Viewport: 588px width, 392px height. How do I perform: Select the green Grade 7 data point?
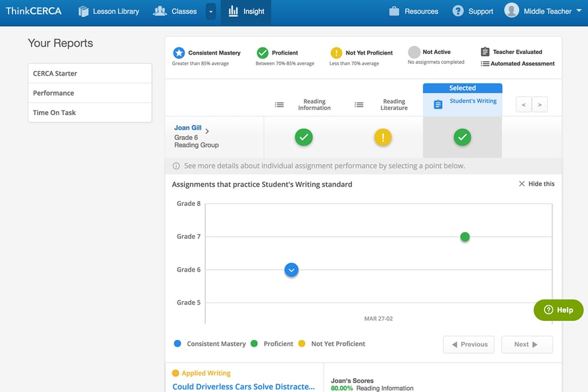coord(464,237)
